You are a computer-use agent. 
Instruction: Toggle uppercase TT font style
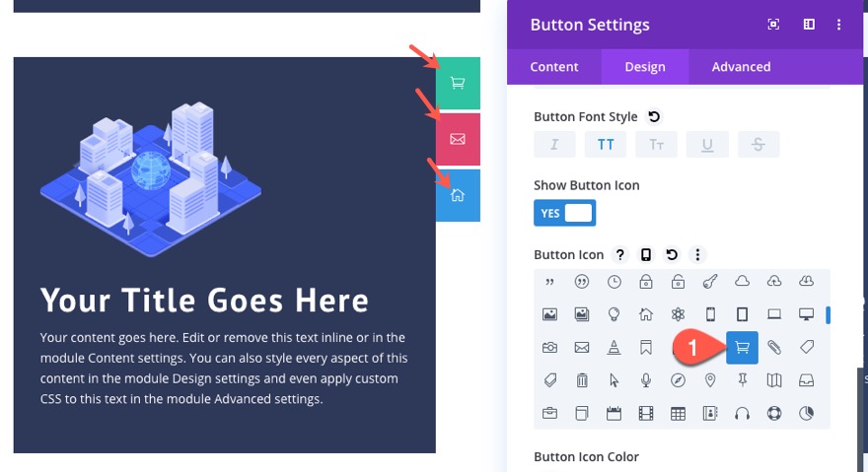606,145
